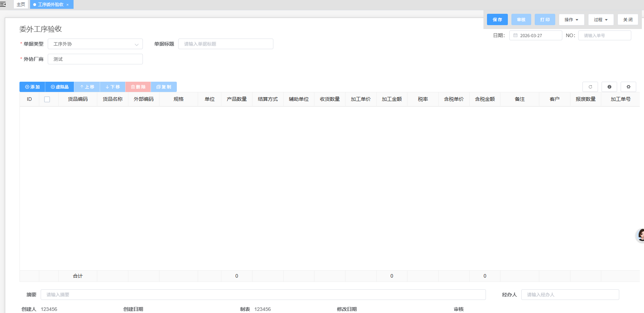
Task: Click the 复制 copy button
Action: click(164, 87)
